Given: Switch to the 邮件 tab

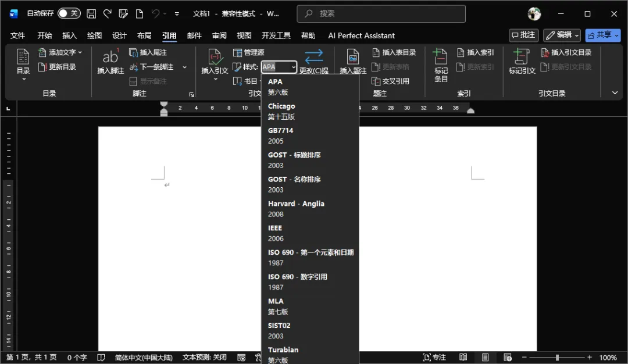Looking at the screenshot, I should click(x=194, y=35).
